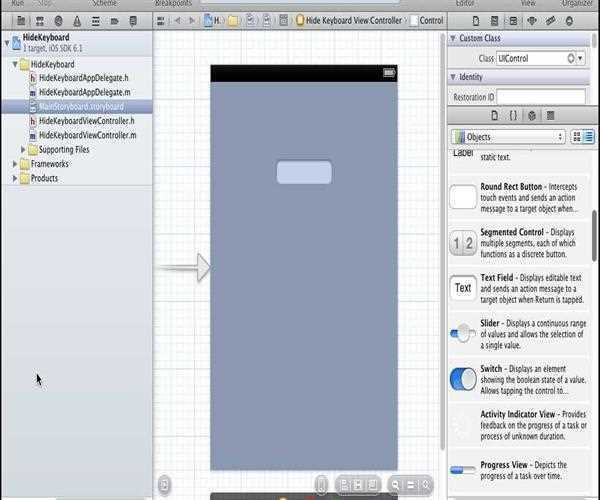Select the text field on the canvas

304,172
